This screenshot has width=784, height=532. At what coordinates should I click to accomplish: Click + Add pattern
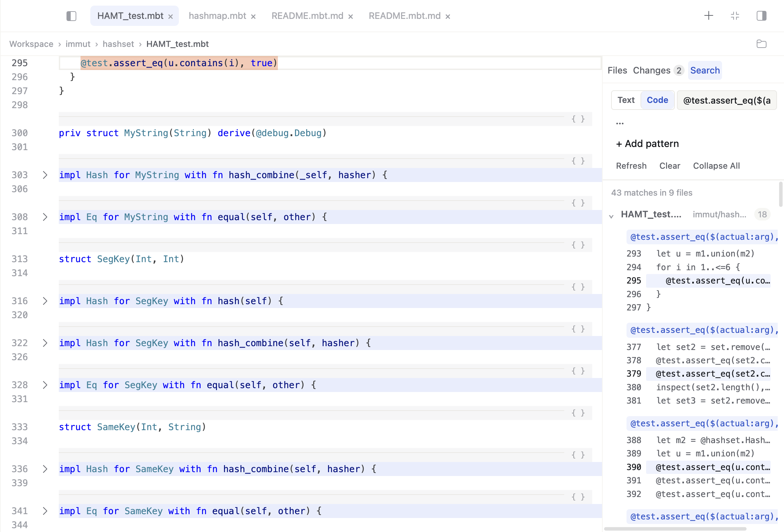tap(647, 144)
